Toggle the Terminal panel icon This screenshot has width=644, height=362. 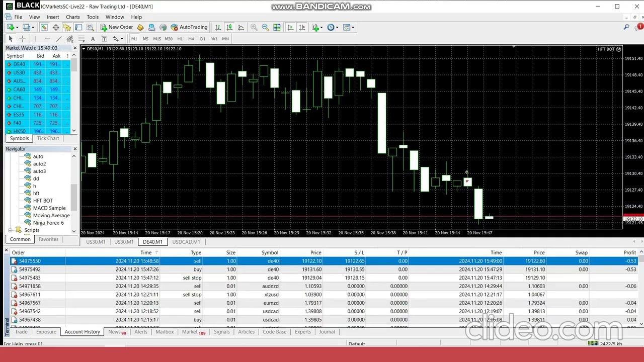[78, 27]
